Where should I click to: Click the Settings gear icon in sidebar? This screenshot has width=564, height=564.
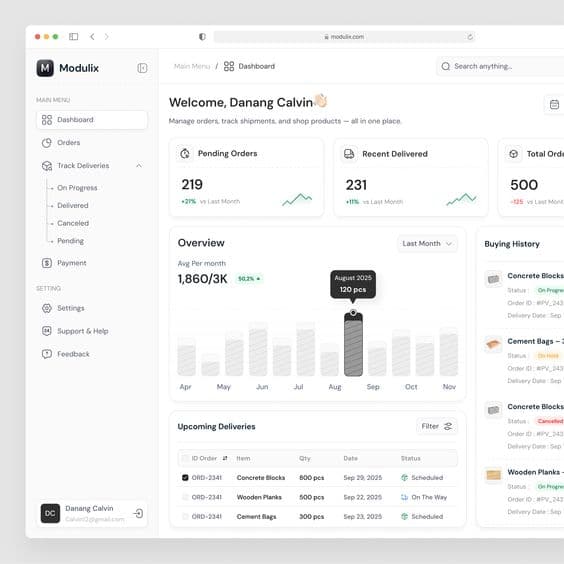pos(47,308)
